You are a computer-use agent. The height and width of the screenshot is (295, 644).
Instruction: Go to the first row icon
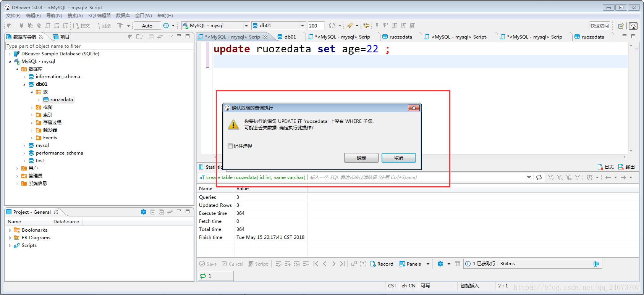click(316, 264)
